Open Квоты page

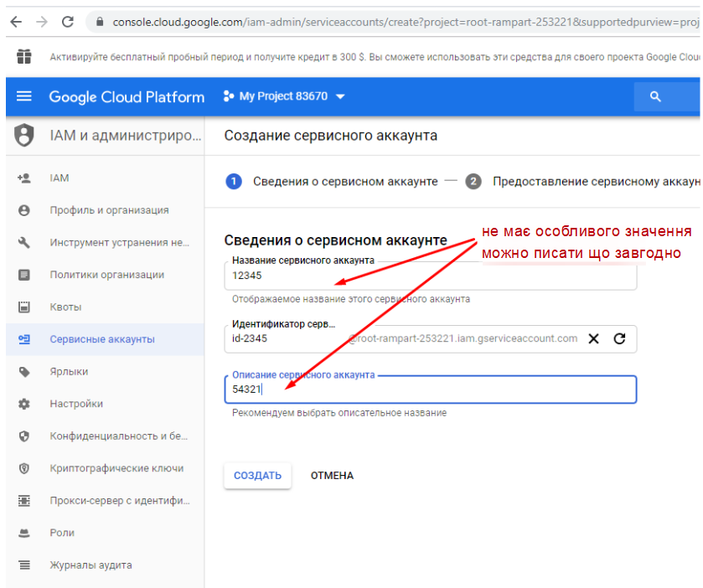[x=105, y=307]
